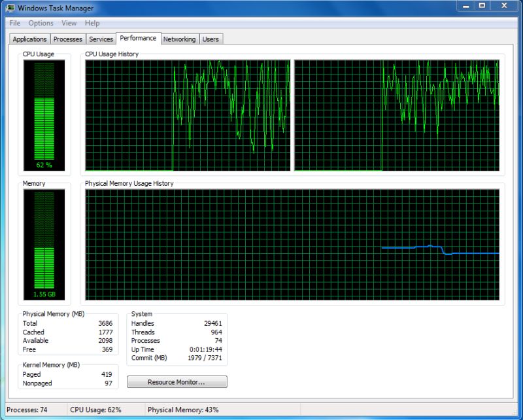Open the Networking tab
The image size is (523, 420).
pyautogui.click(x=179, y=39)
